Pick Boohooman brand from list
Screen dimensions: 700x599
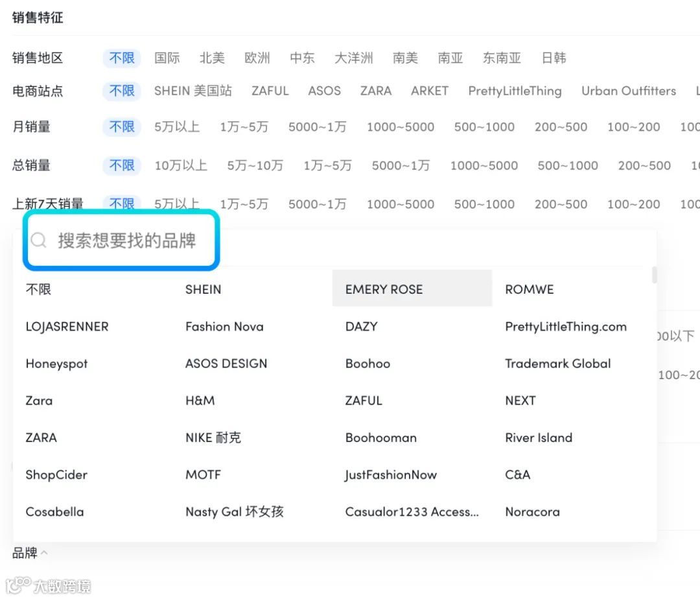pyautogui.click(x=381, y=438)
